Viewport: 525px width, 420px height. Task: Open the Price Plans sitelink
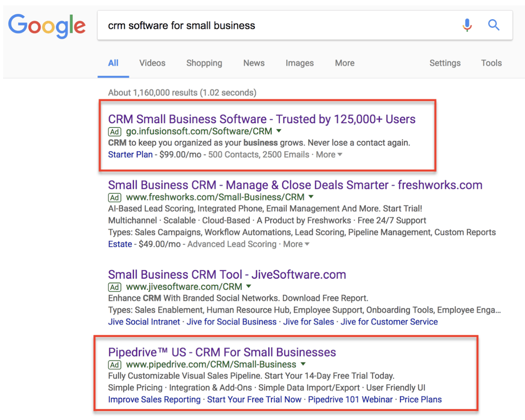pyautogui.click(x=421, y=400)
